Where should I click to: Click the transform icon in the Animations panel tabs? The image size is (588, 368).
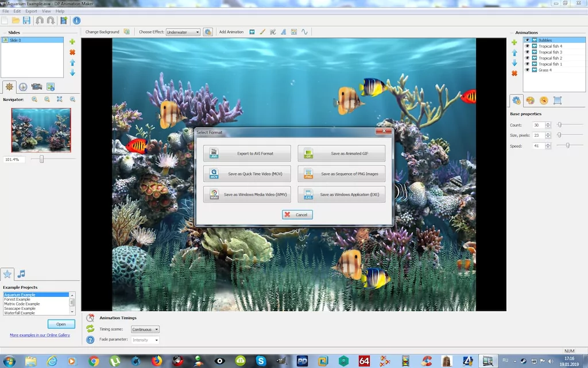[558, 100]
